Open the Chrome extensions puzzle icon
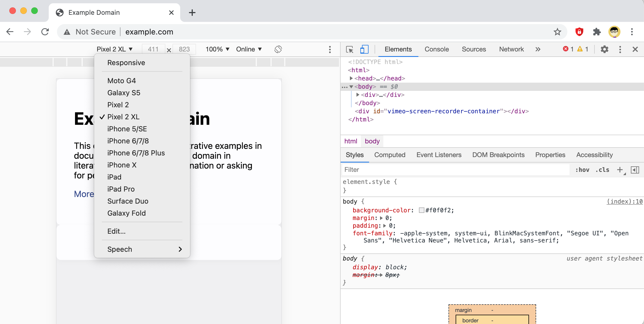The image size is (644, 324). 597,32
